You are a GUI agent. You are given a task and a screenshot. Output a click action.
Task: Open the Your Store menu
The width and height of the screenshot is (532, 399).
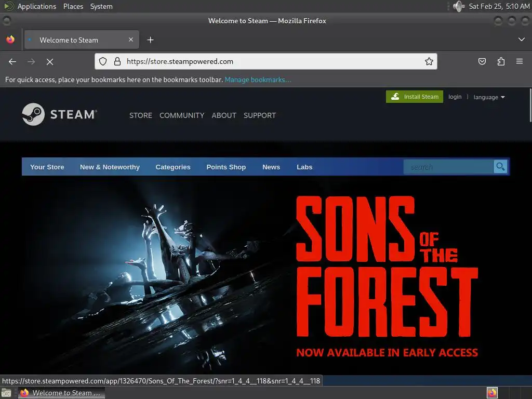point(47,167)
